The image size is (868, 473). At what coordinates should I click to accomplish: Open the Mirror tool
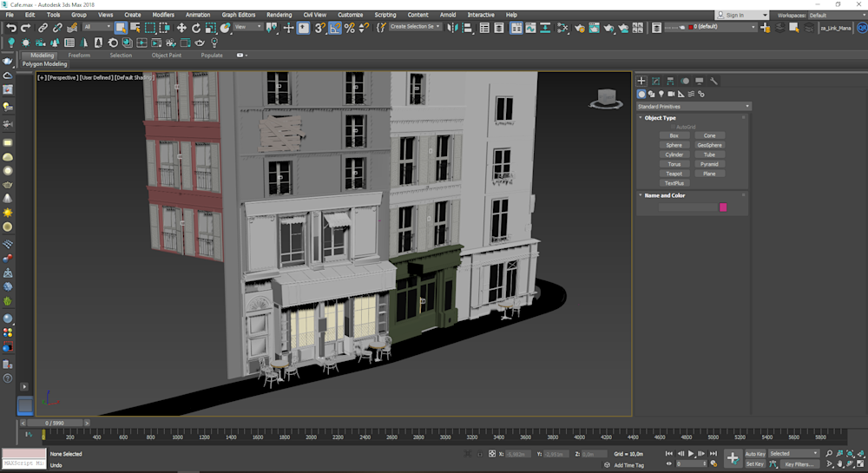[455, 28]
